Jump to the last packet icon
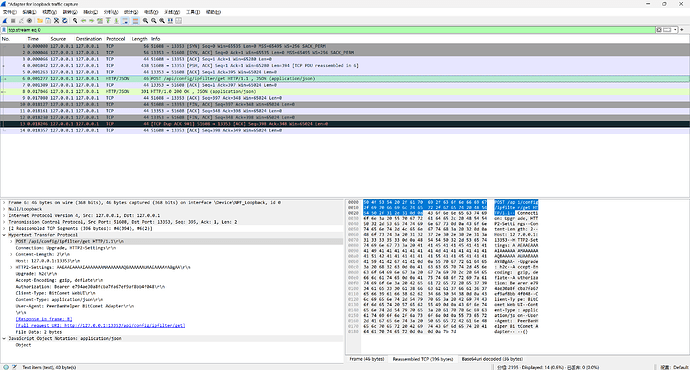 (x=117, y=21)
